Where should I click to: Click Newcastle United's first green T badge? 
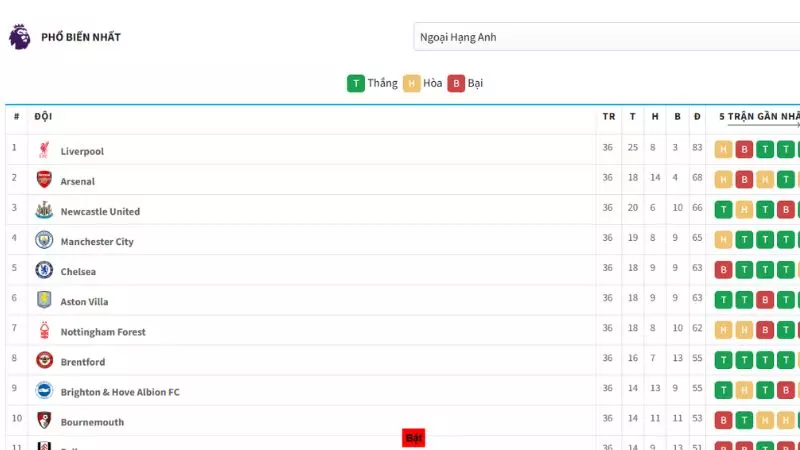pyautogui.click(x=723, y=210)
